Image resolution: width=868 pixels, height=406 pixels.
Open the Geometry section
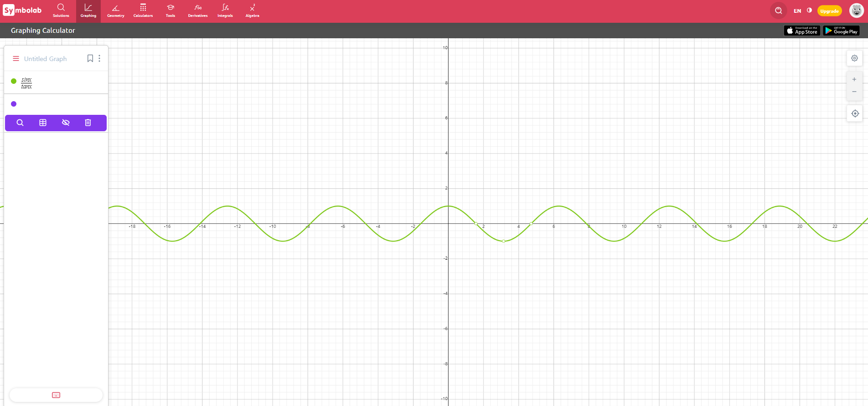(116, 11)
